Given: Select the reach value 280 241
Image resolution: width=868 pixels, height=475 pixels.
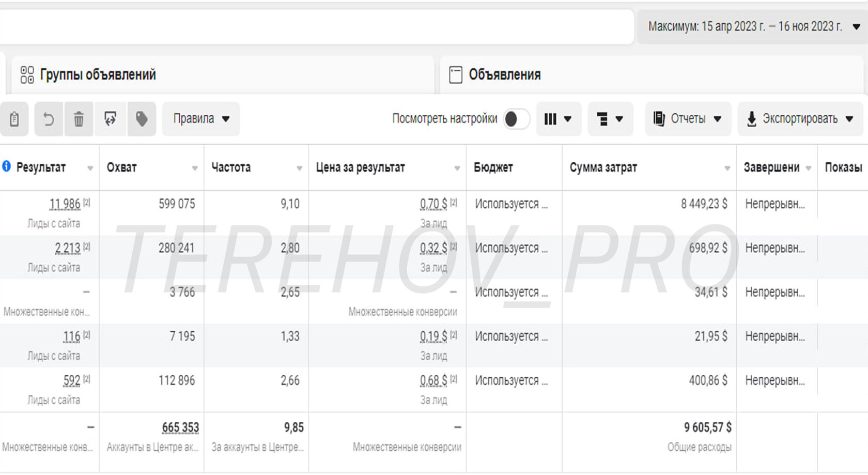Looking at the screenshot, I should (x=177, y=248).
